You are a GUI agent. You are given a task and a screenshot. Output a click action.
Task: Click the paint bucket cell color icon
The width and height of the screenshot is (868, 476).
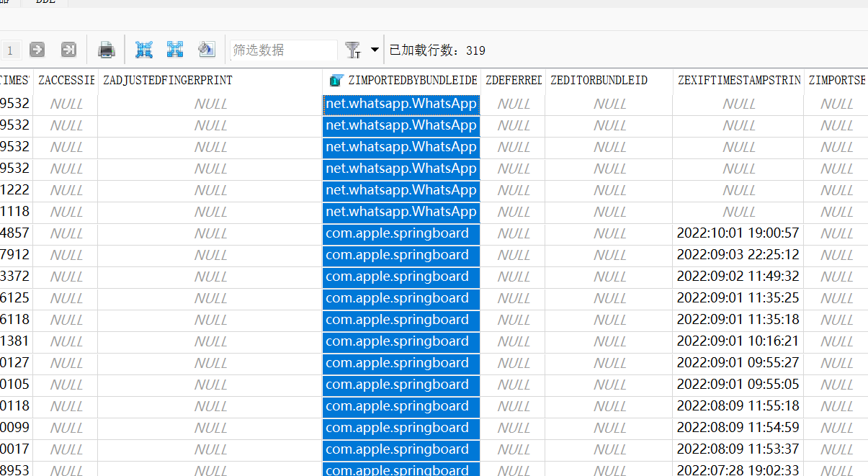point(207,49)
